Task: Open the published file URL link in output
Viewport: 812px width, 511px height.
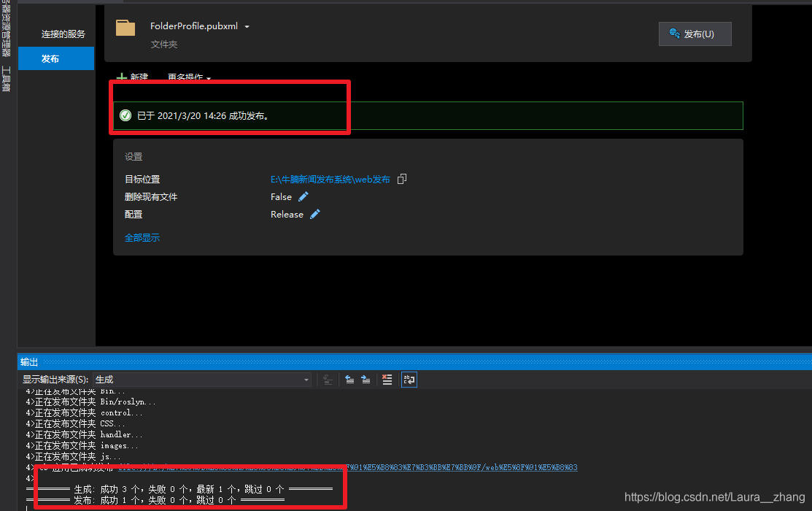Action: point(348,467)
